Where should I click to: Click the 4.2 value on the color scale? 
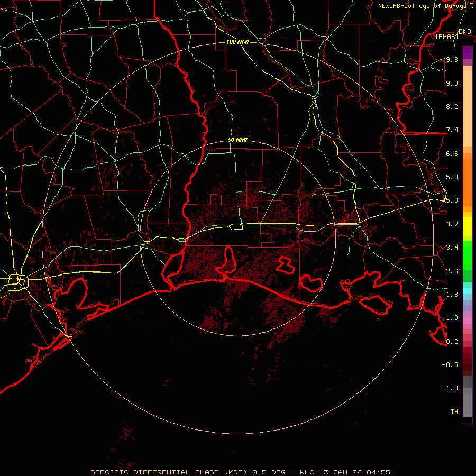click(x=452, y=224)
